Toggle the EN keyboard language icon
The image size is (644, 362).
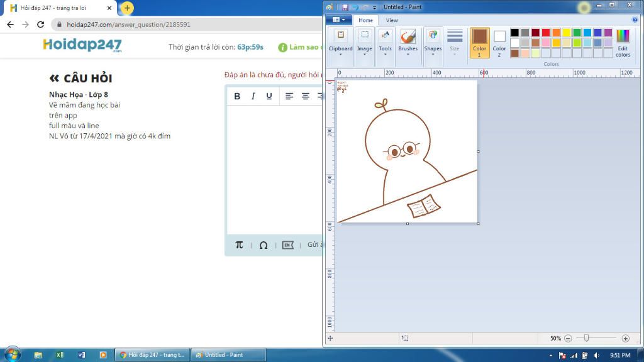288,245
